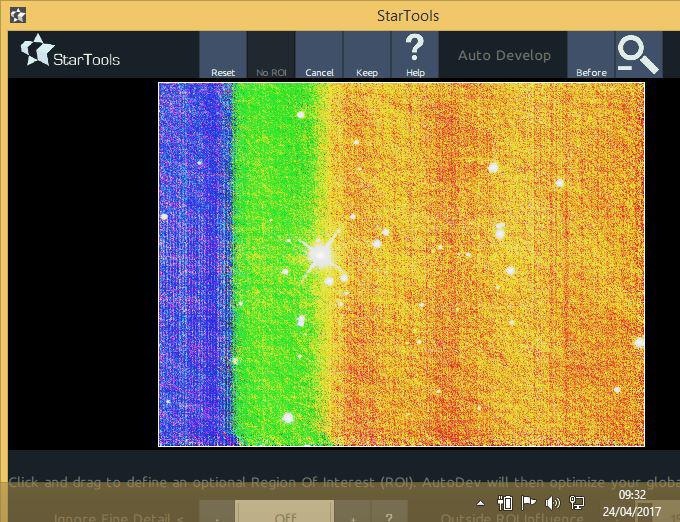Open help for Ignore Fine Detail
680x522 pixels.
tap(389, 512)
